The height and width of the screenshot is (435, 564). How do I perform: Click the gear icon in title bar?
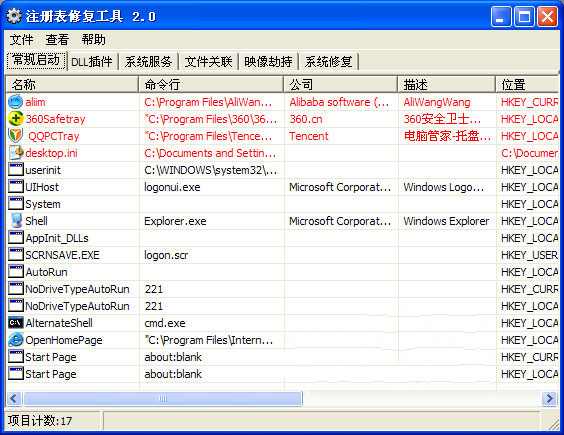pyautogui.click(x=14, y=16)
